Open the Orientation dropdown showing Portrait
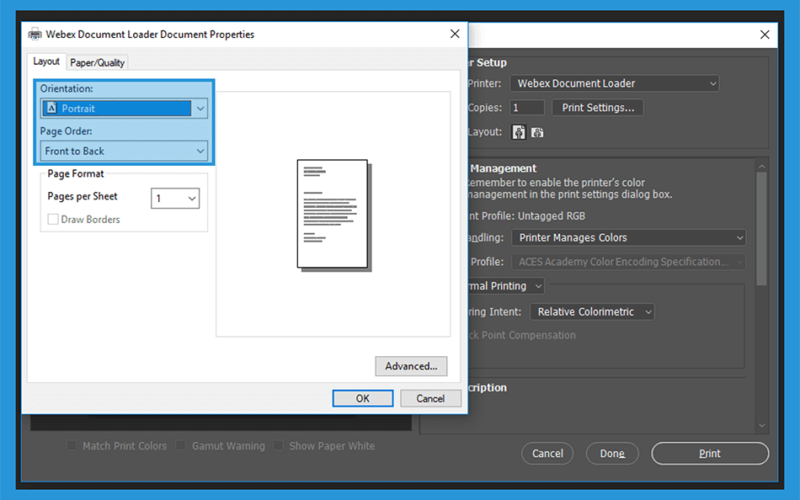Image resolution: width=800 pixels, height=500 pixels. pyautogui.click(x=124, y=108)
